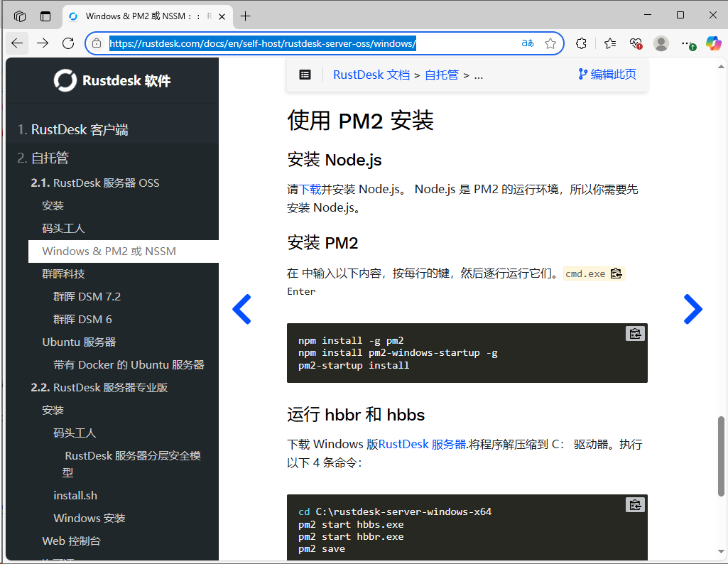Go to next docs page arrow
The width and height of the screenshot is (728, 564).
tap(692, 309)
